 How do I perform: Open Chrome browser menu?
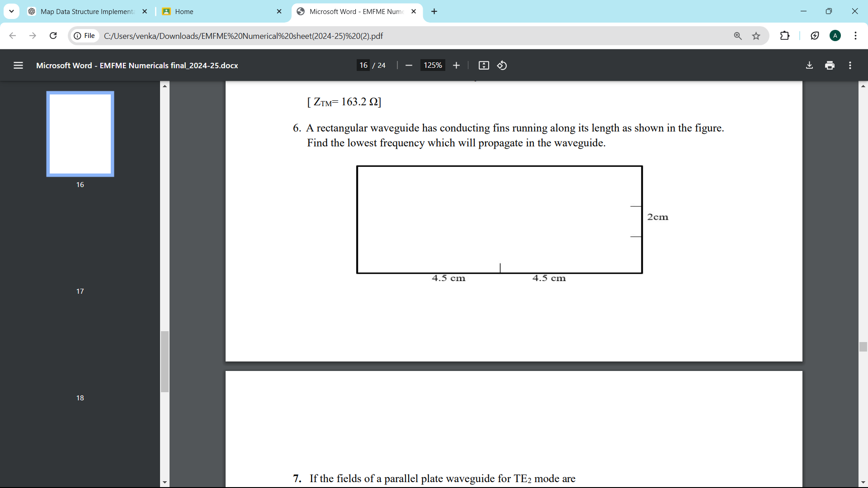click(856, 36)
